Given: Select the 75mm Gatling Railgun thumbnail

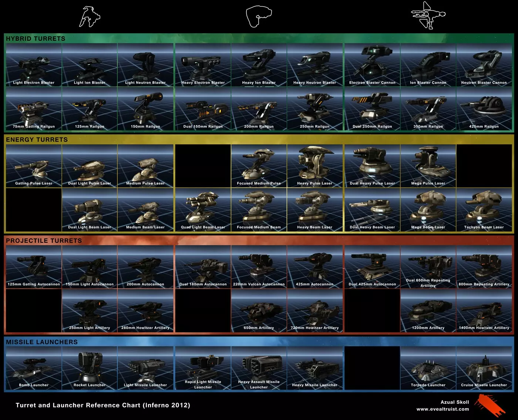Looking at the screenshot, I should pos(34,109).
